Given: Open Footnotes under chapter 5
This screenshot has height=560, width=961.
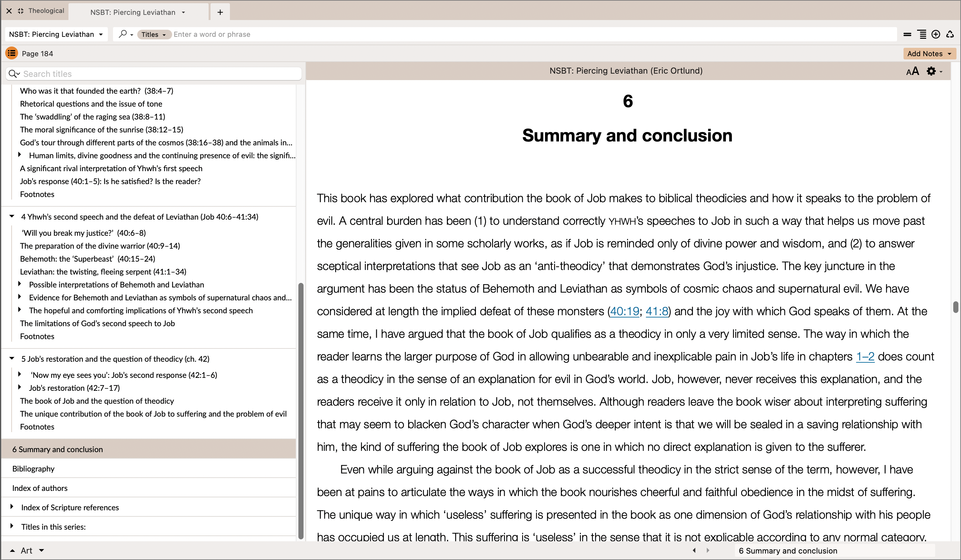Looking at the screenshot, I should [x=37, y=427].
